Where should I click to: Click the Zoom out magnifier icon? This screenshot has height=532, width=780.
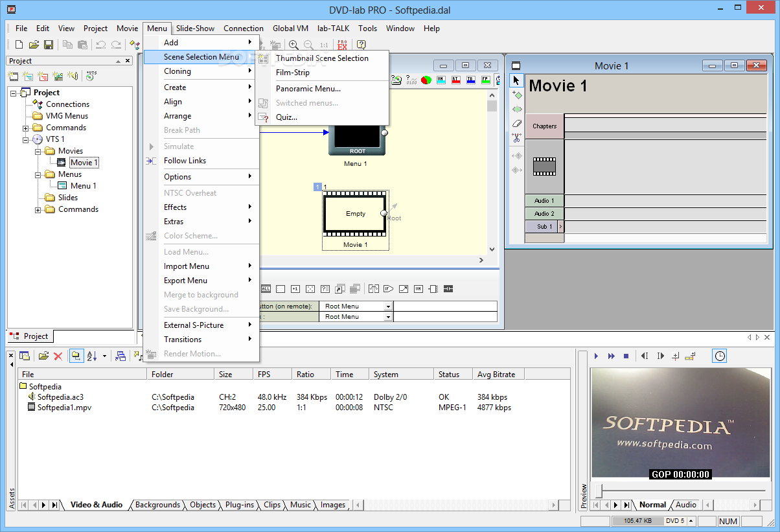[308, 45]
